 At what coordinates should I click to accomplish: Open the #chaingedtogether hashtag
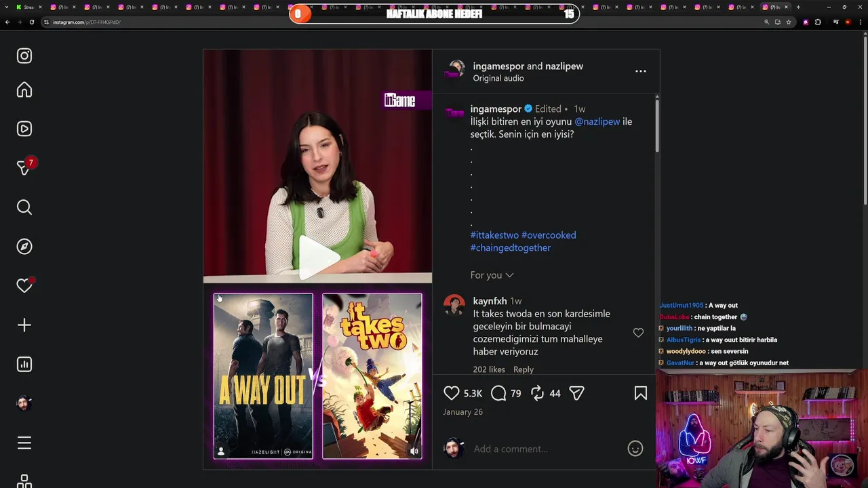coord(511,248)
